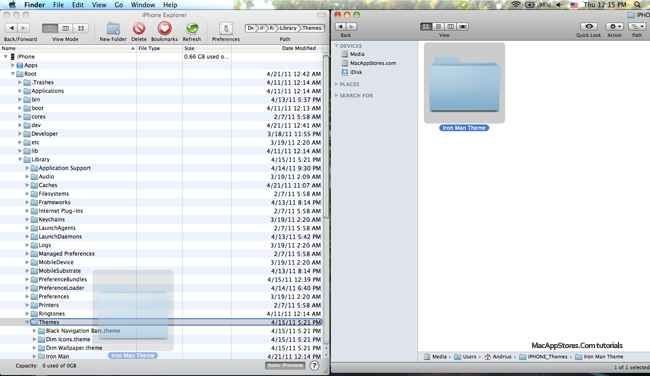Screen dimensions: 650x376
Task: Click the green Refresh icon
Action: (x=192, y=29)
